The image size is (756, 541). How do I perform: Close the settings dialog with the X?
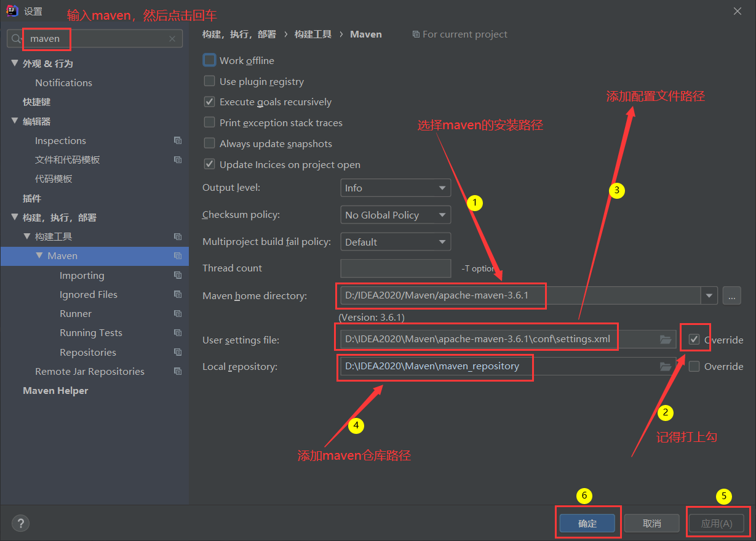(x=738, y=10)
